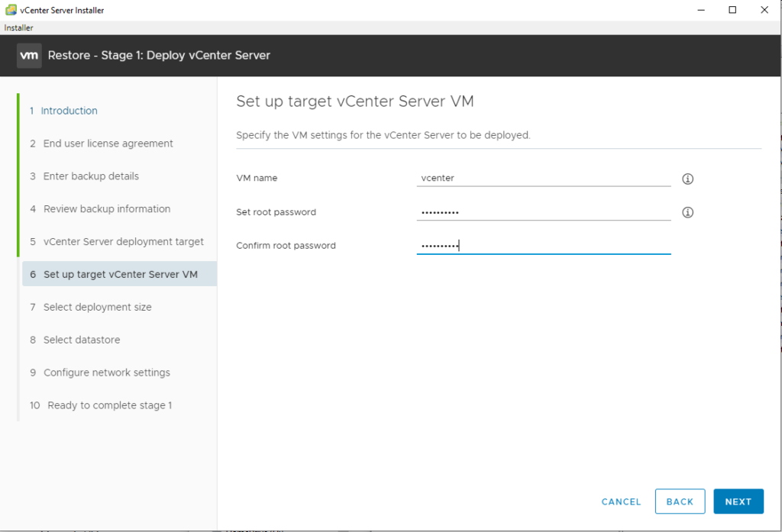
Task: Minimize the vCenter Server Installer window
Action: [701, 10]
